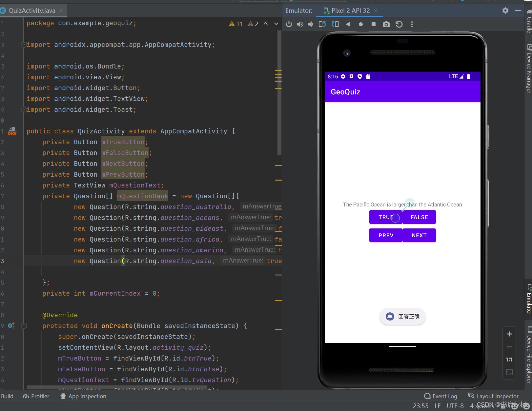Change the UTF-8 file encoding
Image resolution: width=532 pixels, height=411 pixels.
[x=455, y=406]
